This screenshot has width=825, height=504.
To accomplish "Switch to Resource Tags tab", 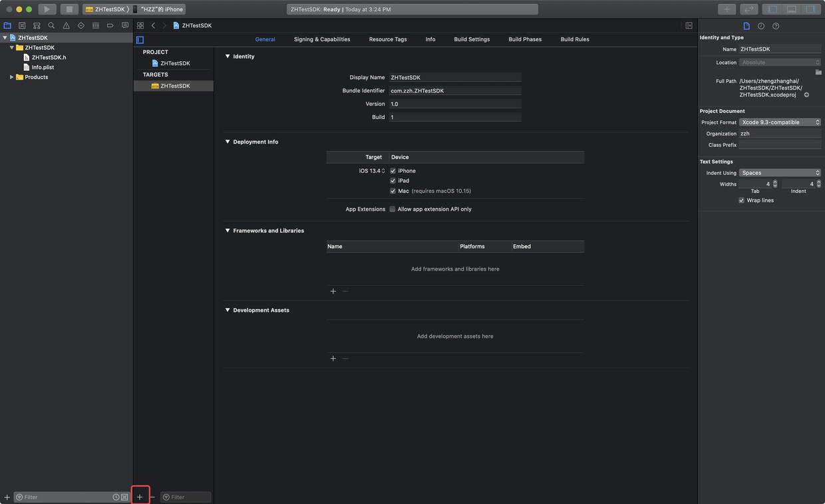I will pos(388,39).
